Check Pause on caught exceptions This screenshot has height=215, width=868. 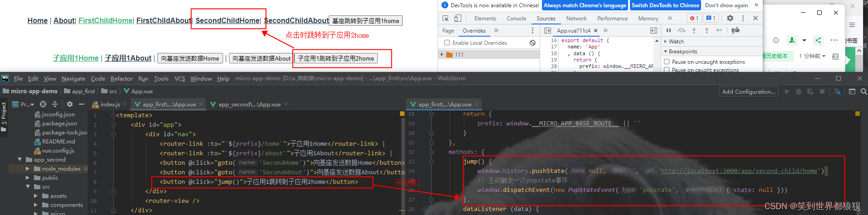pos(667,70)
